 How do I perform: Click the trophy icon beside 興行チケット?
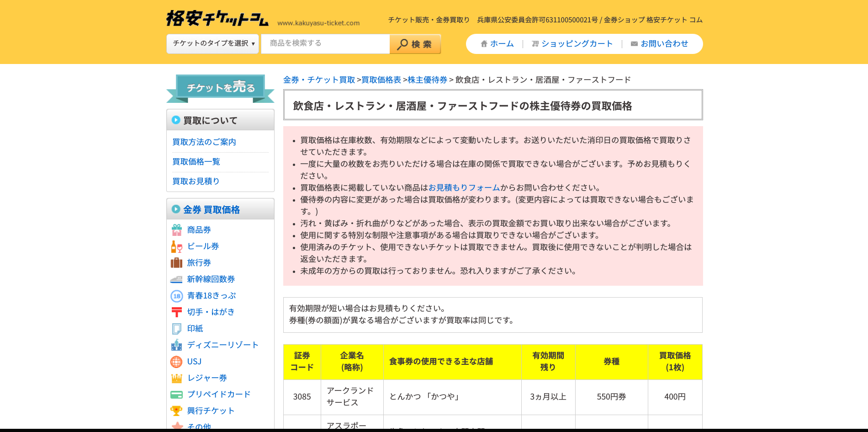tap(176, 411)
